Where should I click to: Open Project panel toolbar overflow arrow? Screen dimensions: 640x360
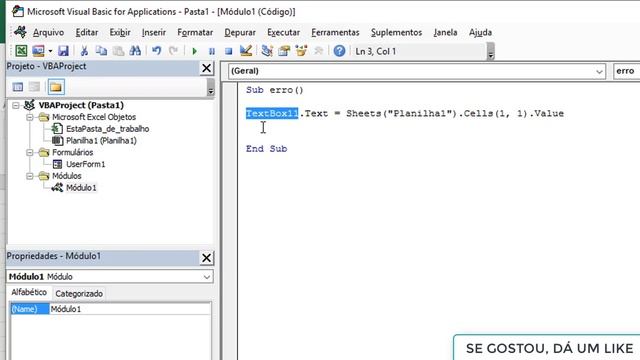(211, 87)
